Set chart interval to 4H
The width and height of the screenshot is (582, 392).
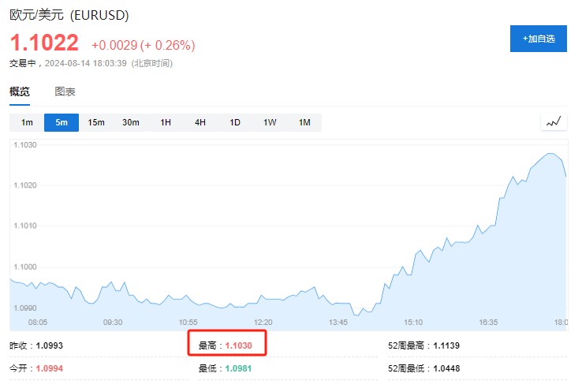(x=200, y=122)
